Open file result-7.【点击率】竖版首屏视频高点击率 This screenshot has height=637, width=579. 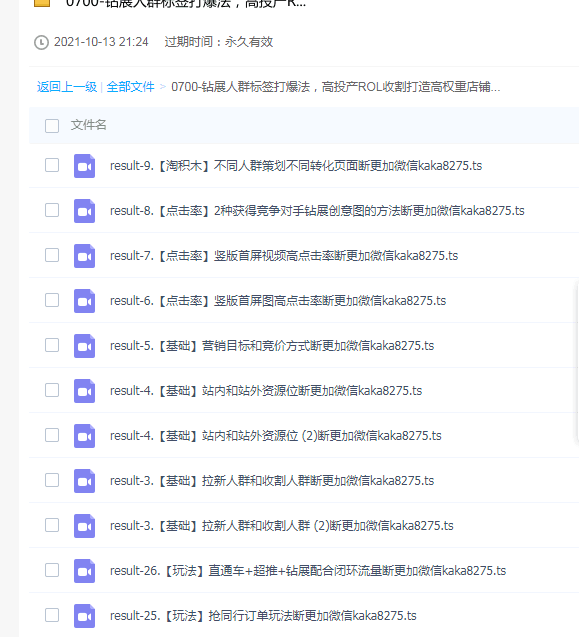click(x=284, y=256)
